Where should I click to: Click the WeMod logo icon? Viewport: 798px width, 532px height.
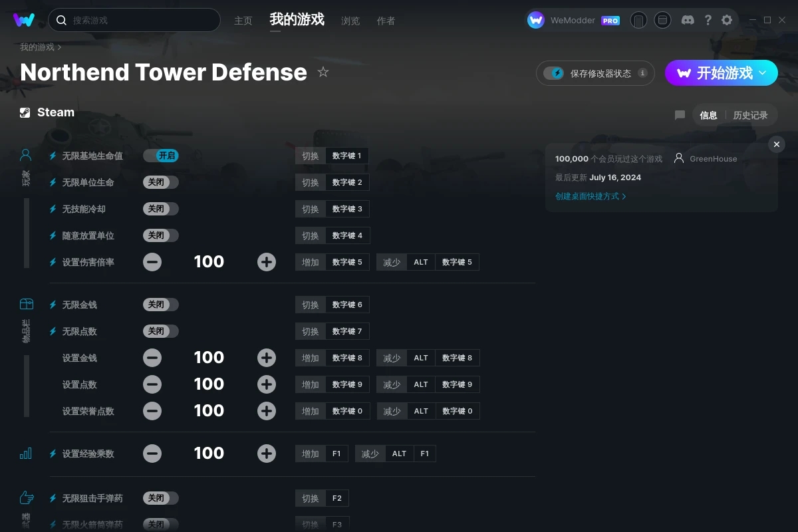[24, 20]
